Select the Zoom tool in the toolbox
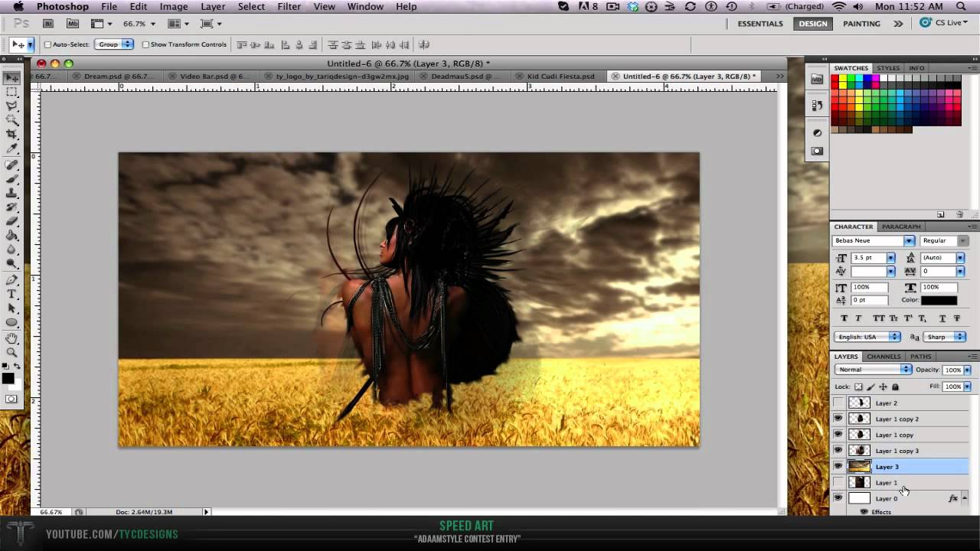 (x=12, y=353)
